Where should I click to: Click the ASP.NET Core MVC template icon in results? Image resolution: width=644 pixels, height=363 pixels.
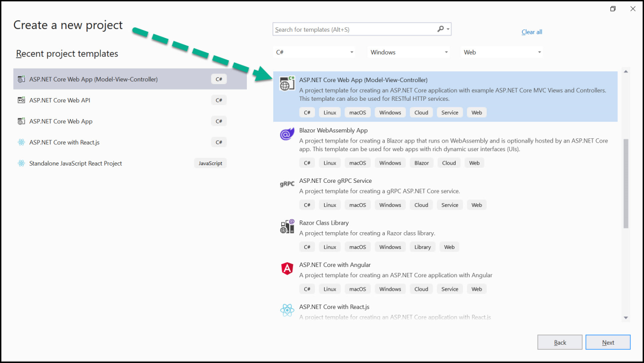(287, 84)
